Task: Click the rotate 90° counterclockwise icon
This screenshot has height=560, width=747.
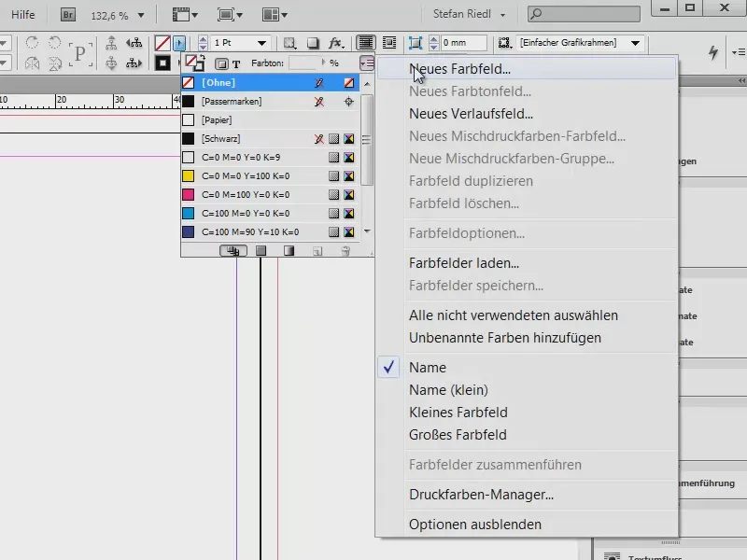Action: [55, 42]
